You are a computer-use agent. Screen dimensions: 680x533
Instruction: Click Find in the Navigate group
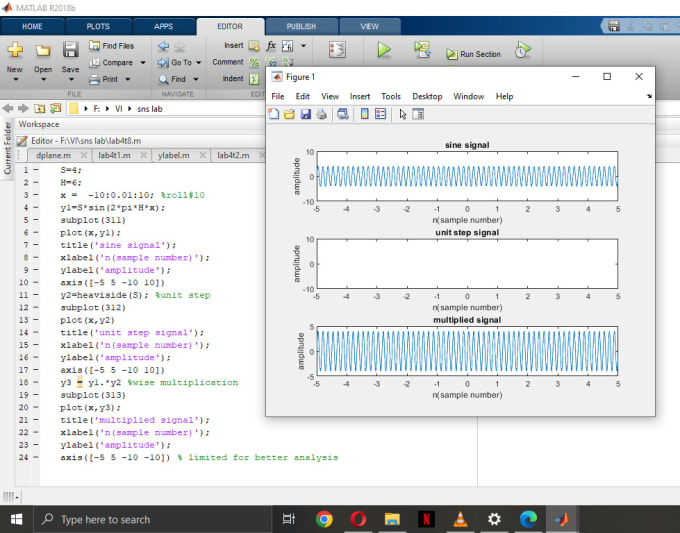click(x=172, y=79)
